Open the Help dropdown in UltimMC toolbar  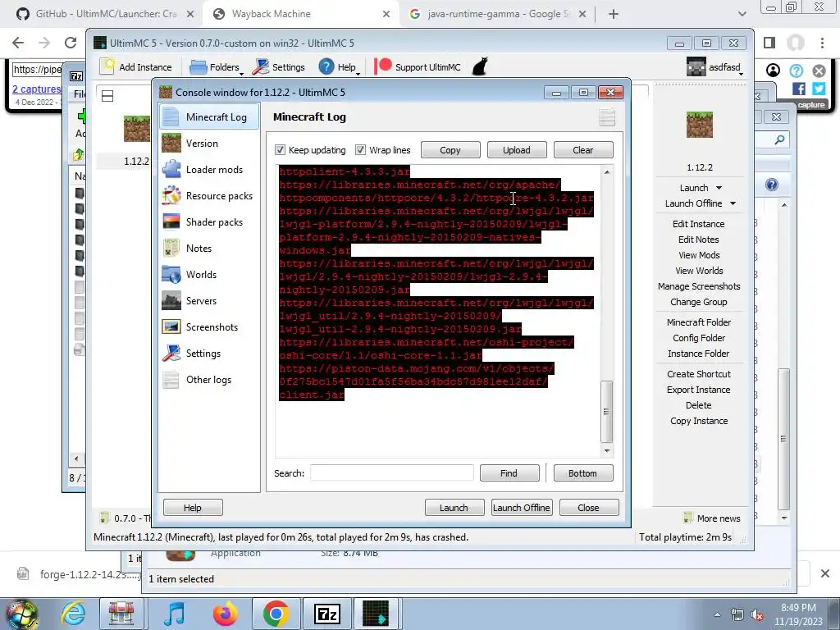(x=340, y=67)
